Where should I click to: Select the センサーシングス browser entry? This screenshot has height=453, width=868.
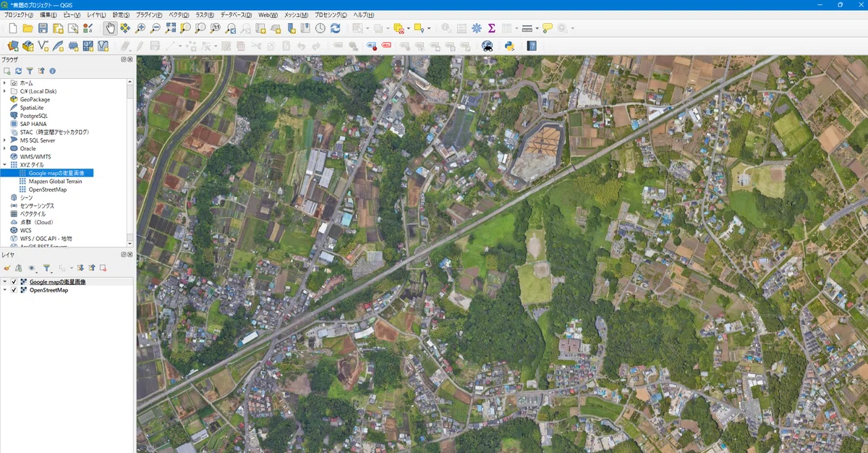point(36,206)
